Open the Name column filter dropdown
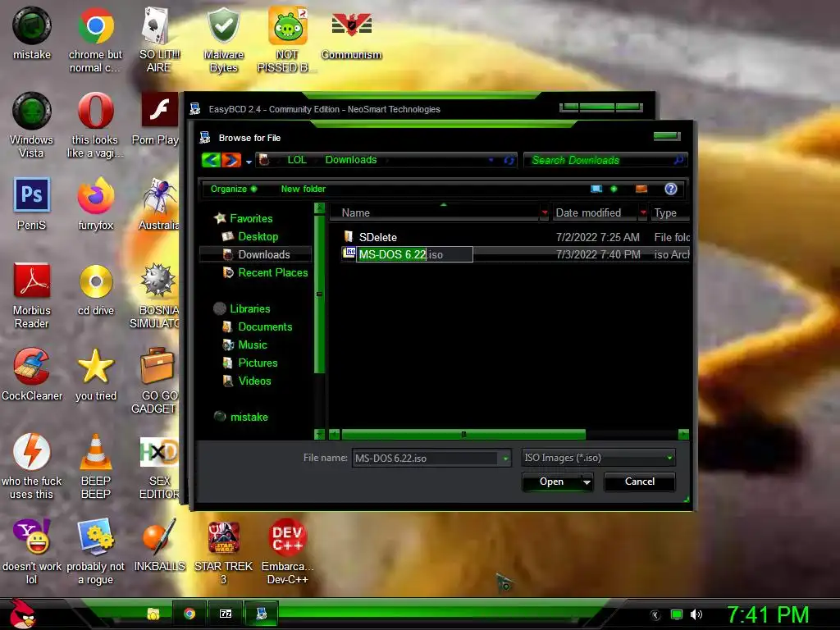Screen dimensions: 840x630 pos(545,212)
